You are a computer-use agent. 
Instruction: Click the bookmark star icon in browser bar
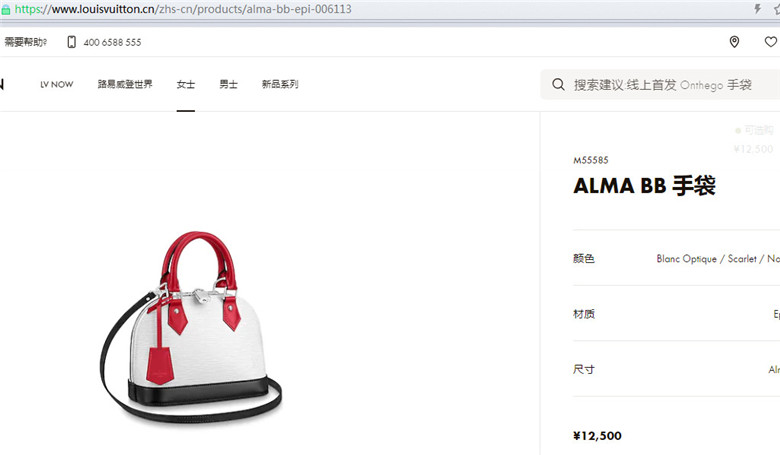[x=777, y=8]
